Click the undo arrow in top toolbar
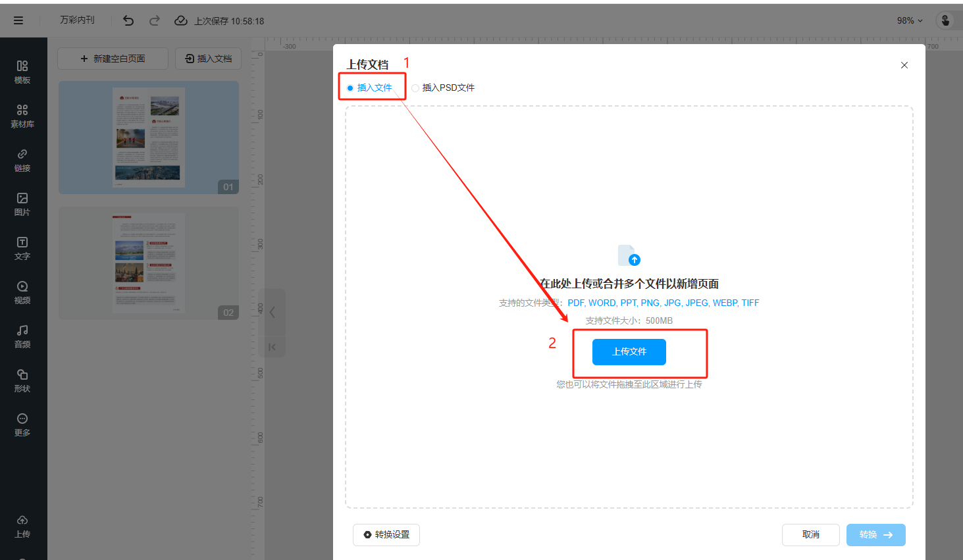This screenshot has width=963, height=560. (128, 21)
